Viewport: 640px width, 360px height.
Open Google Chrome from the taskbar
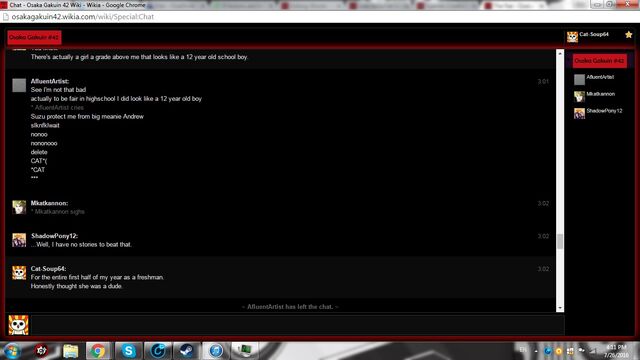(97, 351)
